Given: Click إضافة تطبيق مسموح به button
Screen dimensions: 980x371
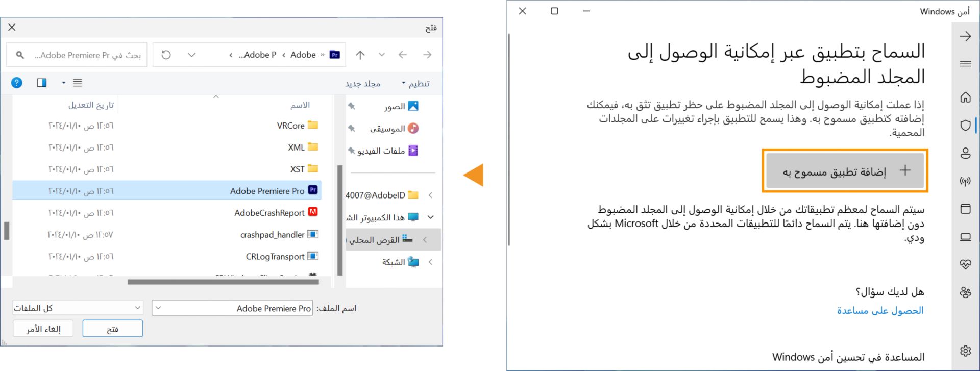Looking at the screenshot, I should [x=845, y=171].
